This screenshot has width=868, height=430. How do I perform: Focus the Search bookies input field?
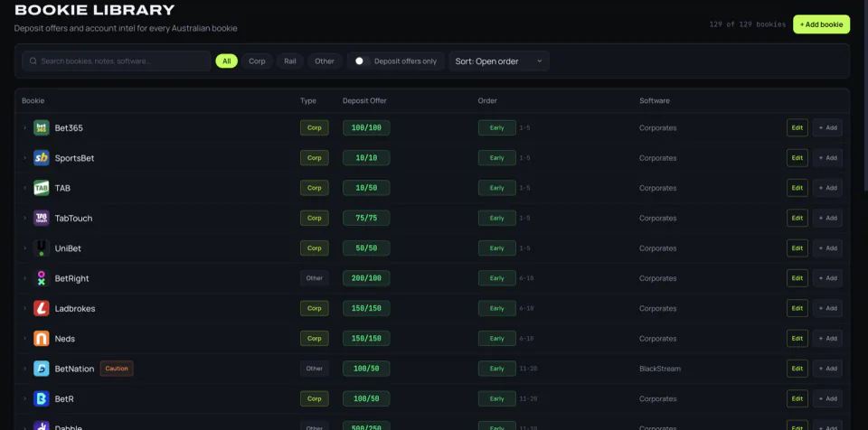117,61
